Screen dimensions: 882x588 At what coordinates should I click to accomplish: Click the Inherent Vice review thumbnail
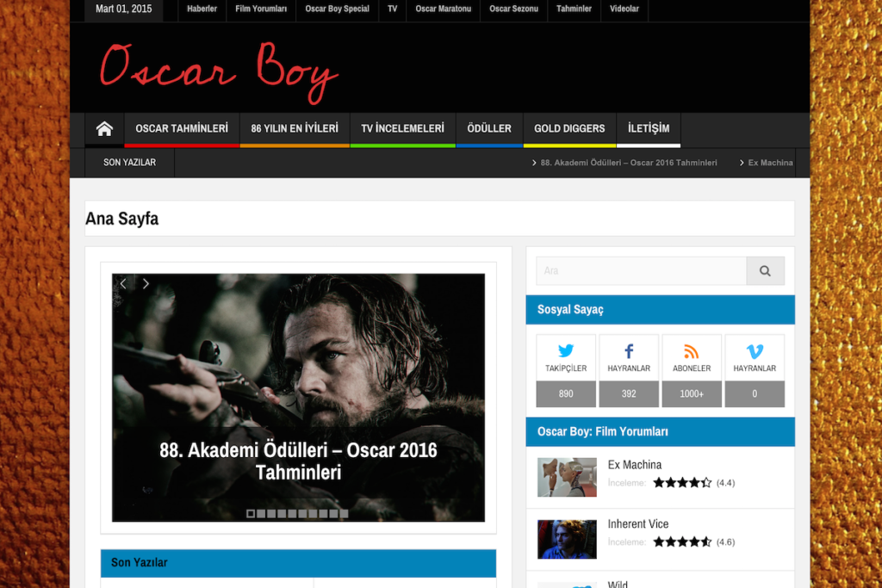tap(567, 539)
